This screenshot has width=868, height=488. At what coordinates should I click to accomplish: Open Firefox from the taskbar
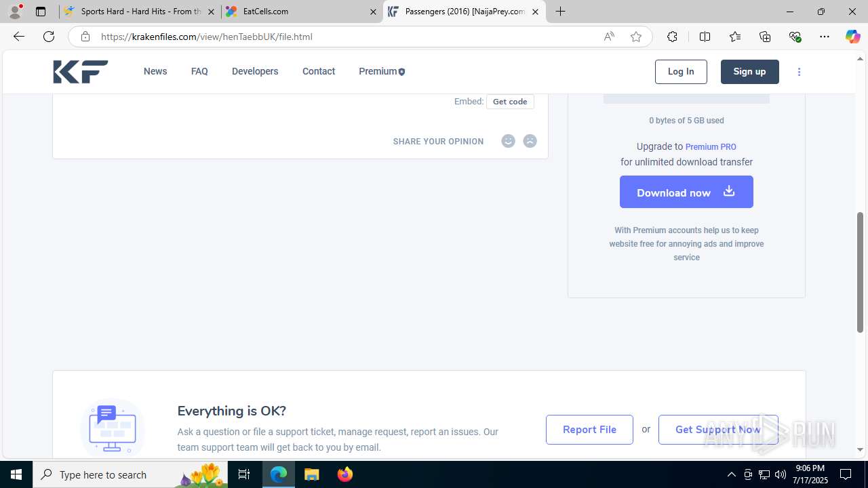pos(344,474)
